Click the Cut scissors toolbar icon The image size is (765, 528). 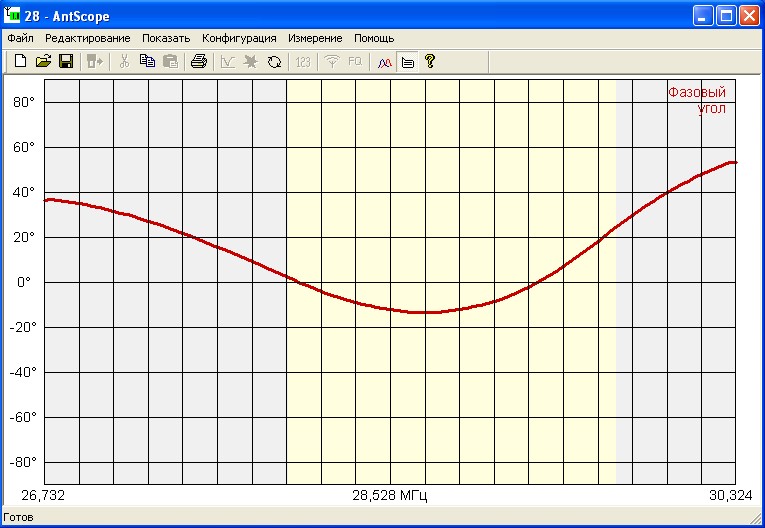tap(124, 62)
